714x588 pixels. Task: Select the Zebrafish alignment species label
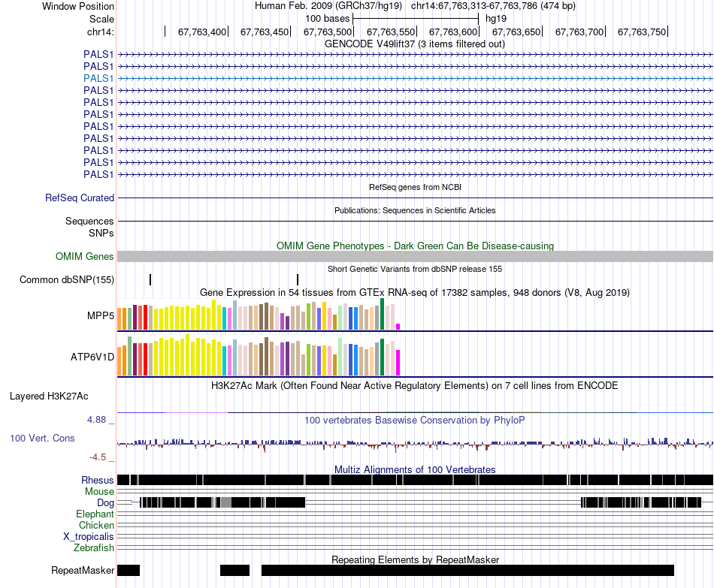93,547
